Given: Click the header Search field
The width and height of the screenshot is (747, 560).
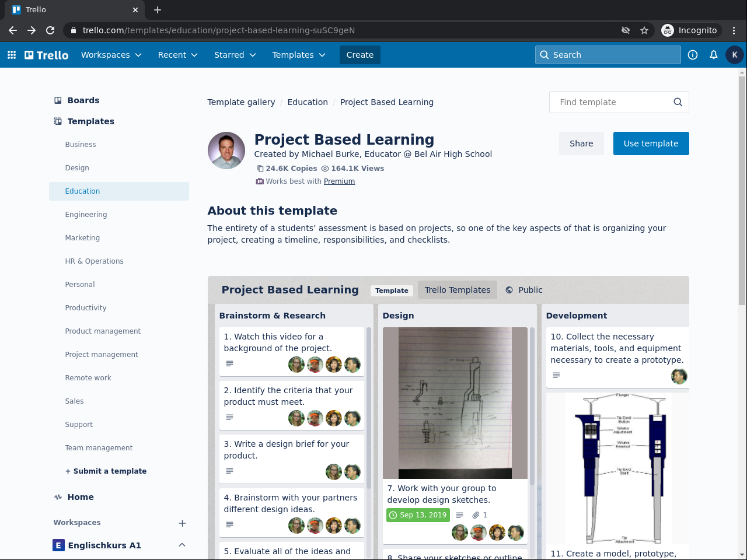Looking at the screenshot, I should (x=608, y=55).
